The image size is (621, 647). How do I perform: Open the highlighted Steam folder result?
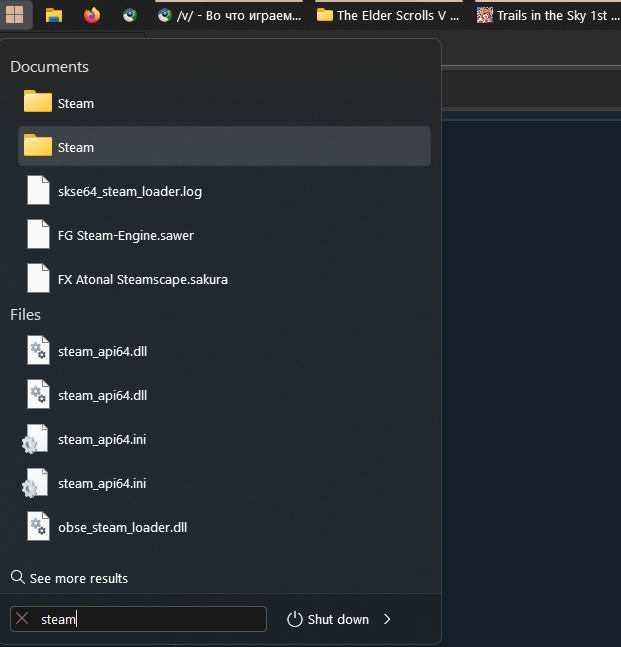(224, 146)
